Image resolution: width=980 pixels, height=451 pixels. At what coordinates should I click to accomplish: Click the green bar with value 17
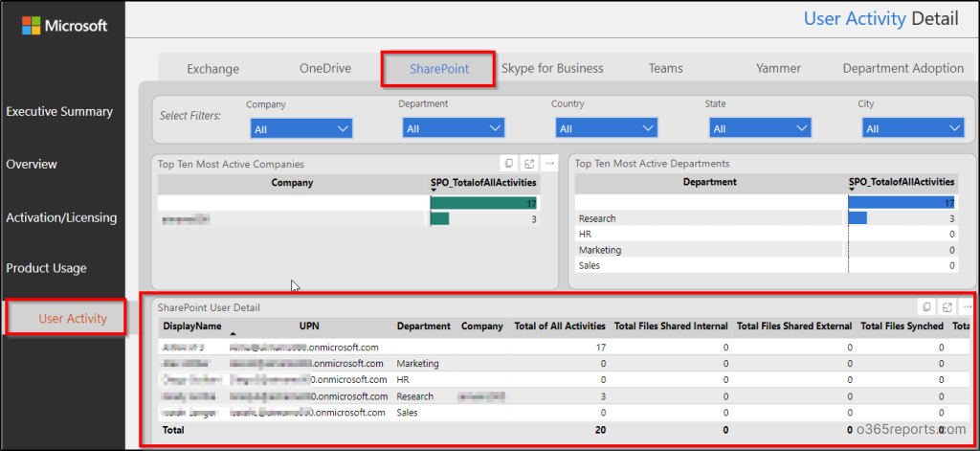(x=483, y=203)
